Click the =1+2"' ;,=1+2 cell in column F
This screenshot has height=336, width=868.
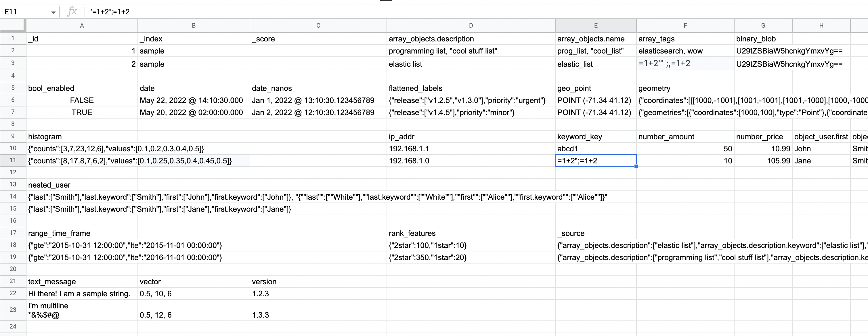click(685, 63)
